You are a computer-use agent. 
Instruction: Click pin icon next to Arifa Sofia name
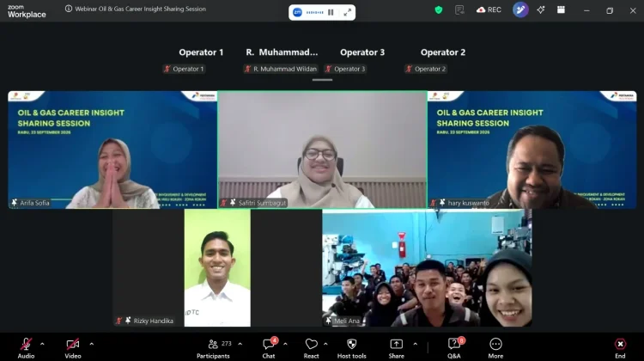point(15,203)
